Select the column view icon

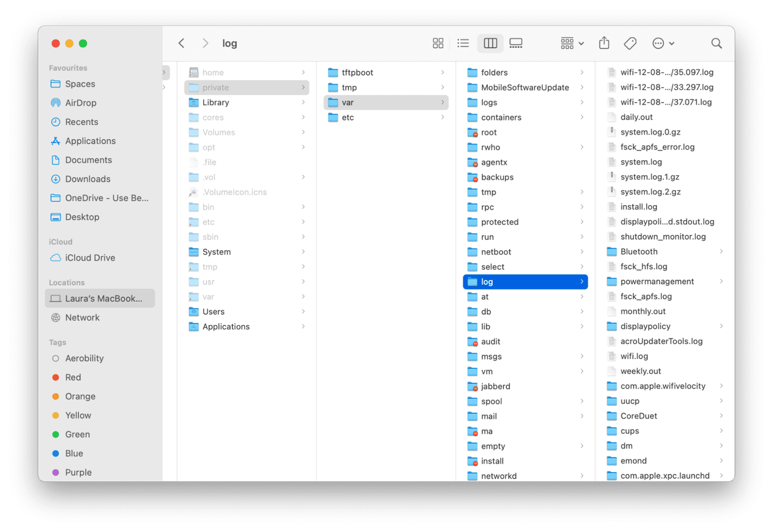tap(490, 43)
